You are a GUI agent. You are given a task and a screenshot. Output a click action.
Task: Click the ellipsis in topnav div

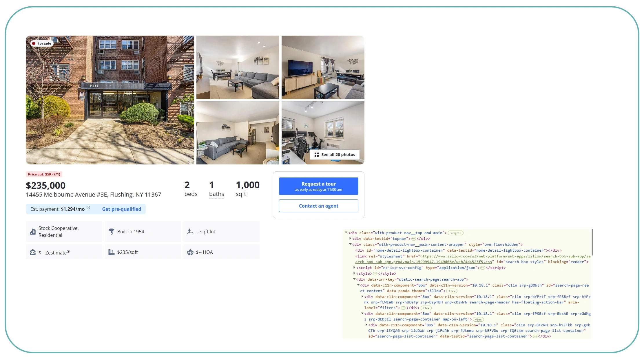tap(414, 239)
